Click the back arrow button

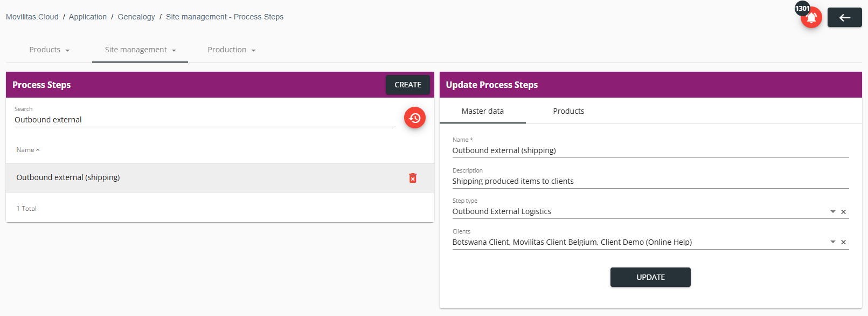pos(844,17)
